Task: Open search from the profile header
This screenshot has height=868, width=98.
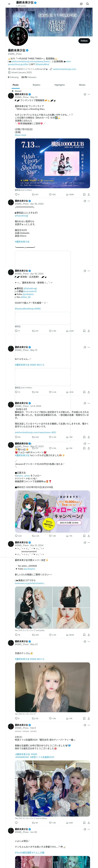Action: point(88,4)
